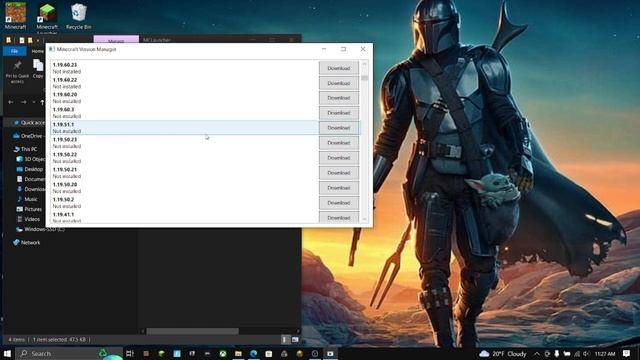Show hidden system tray icons

(x=537, y=354)
